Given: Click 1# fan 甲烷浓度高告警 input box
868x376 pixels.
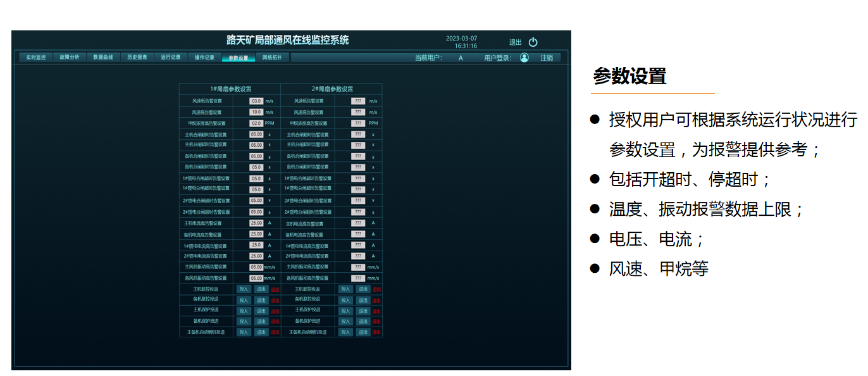Looking at the screenshot, I should pyautogui.click(x=256, y=123).
